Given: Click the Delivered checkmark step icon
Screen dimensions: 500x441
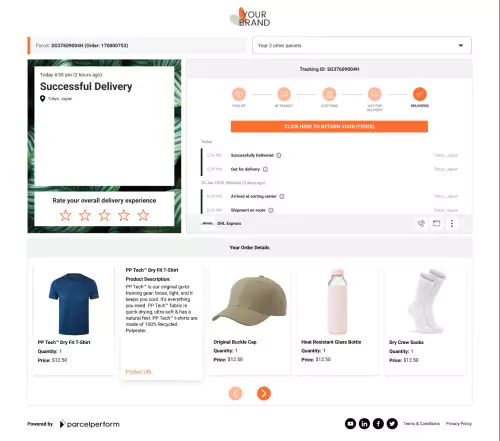Looking at the screenshot, I should coord(420,94).
